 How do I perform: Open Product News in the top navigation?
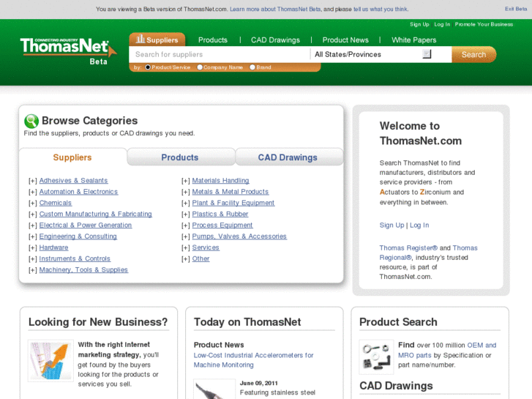[345, 40]
